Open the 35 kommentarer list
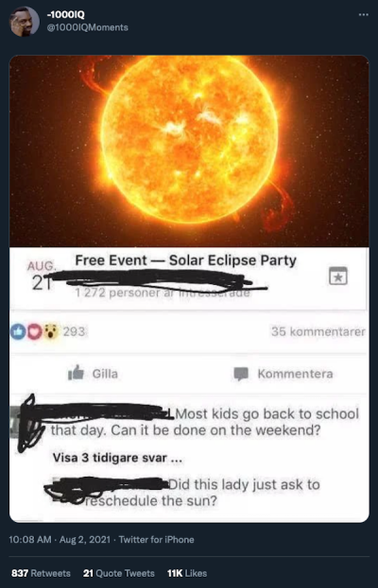Image resolution: width=378 pixels, height=588 pixels. [318, 331]
